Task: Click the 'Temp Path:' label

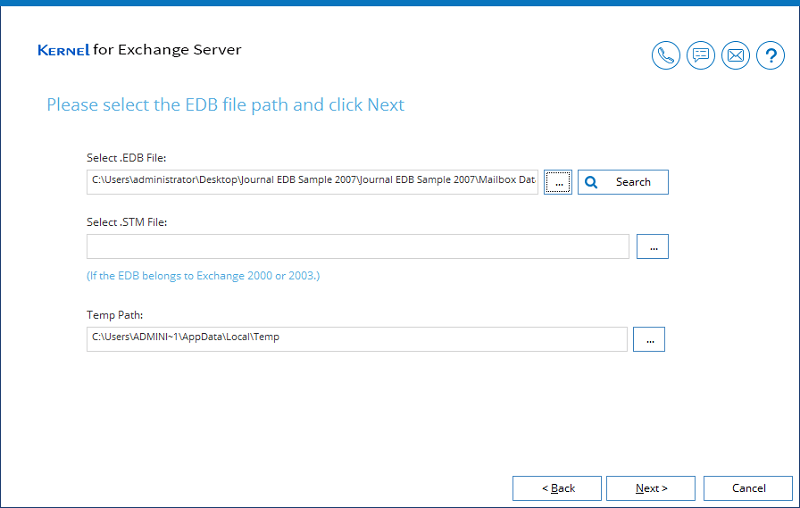Action: coord(115,315)
